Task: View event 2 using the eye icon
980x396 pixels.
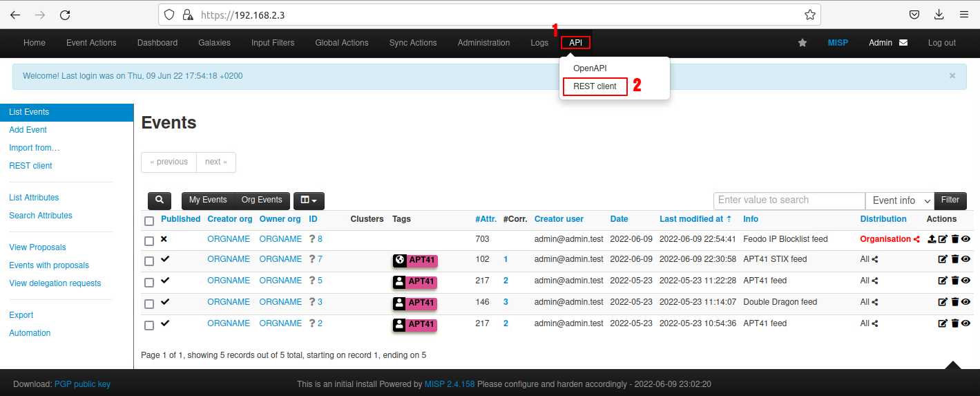Action: 965,323
